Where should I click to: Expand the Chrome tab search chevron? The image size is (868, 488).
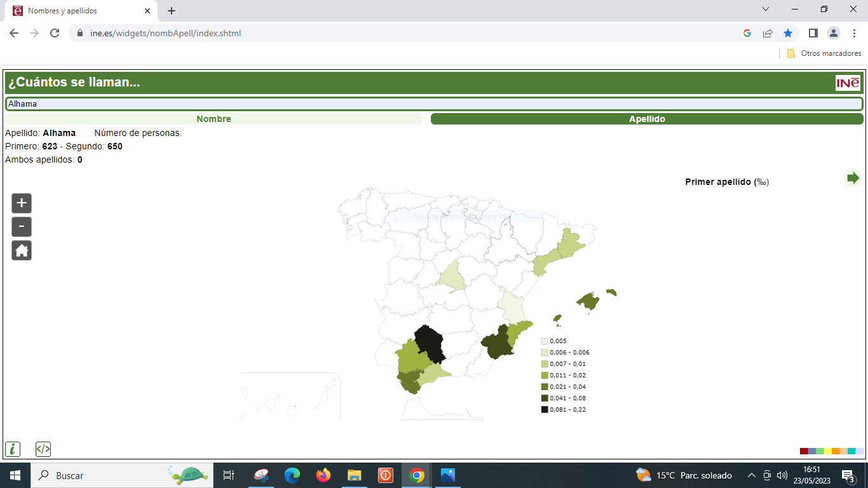pos(766,10)
